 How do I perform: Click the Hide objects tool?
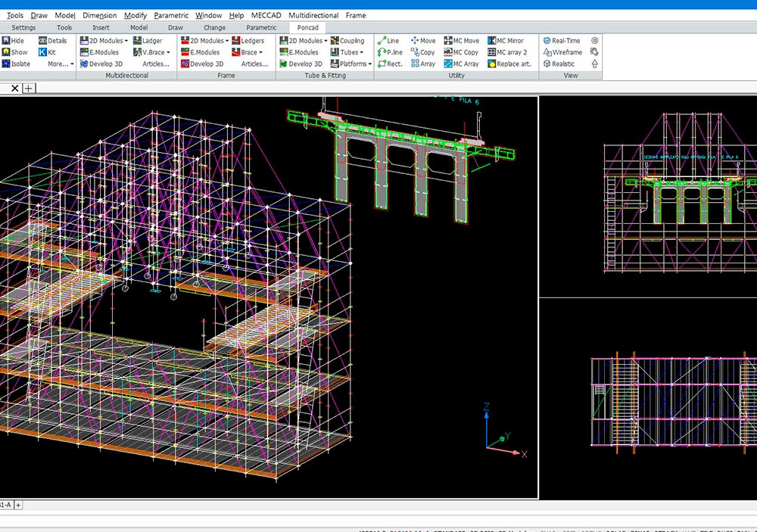pos(13,41)
